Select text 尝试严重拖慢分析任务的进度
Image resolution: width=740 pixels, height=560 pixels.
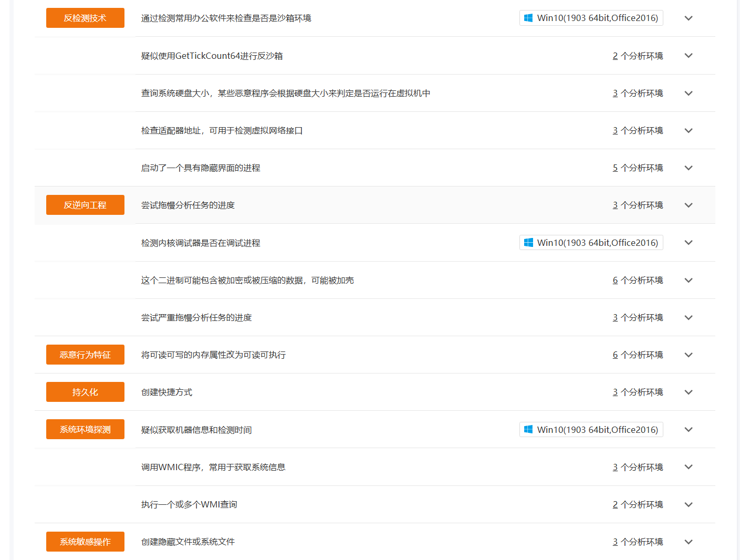[x=196, y=317]
